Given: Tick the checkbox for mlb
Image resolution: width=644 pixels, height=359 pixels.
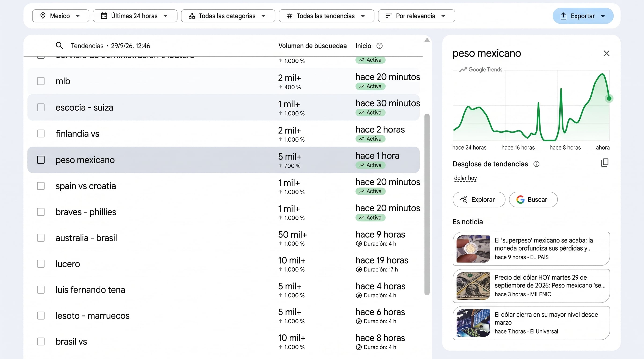Looking at the screenshot, I should (x=41, y=81).
